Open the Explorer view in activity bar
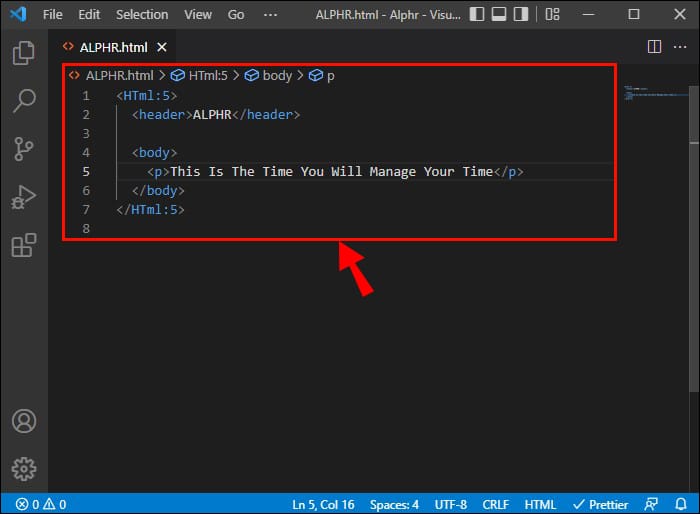The height and width of the screenshot is (514, 700). 23,53
